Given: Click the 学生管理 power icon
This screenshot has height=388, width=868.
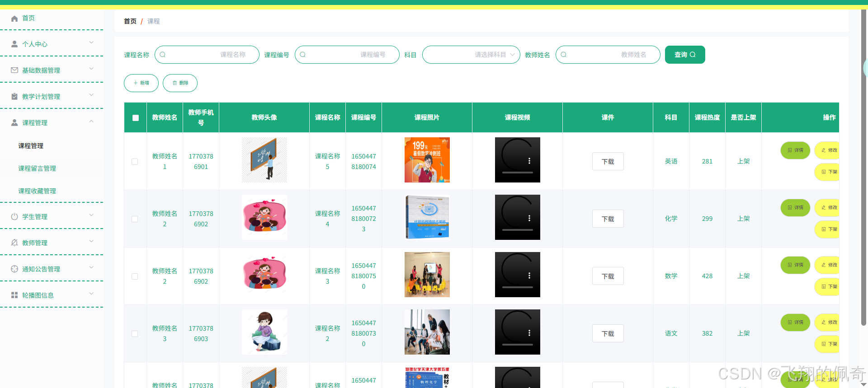Looking at the screenshot, I should [x=14, y=217].
